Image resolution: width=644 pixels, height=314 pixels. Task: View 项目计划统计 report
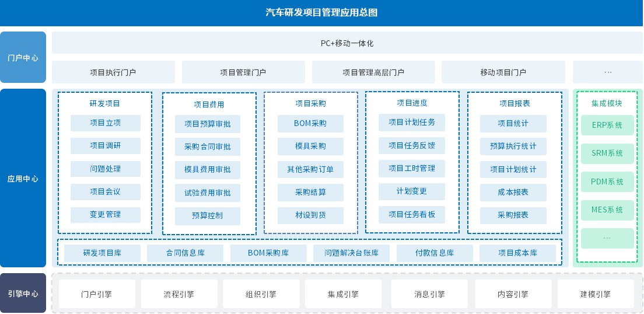(513, 169)
